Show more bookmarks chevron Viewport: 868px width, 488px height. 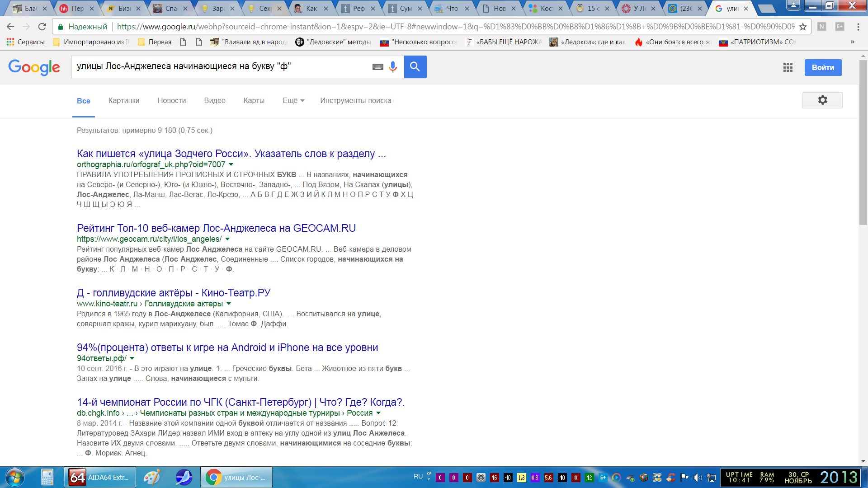[852, 42]
